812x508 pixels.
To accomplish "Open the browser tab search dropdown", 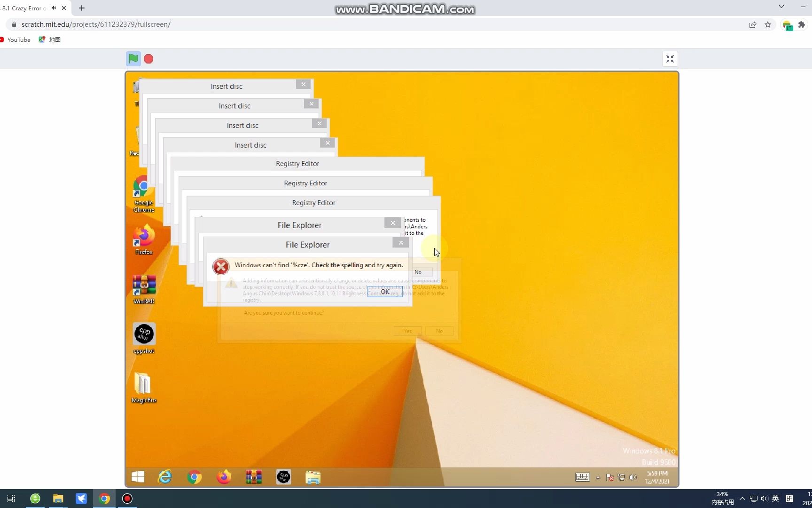I will (781, 7).
